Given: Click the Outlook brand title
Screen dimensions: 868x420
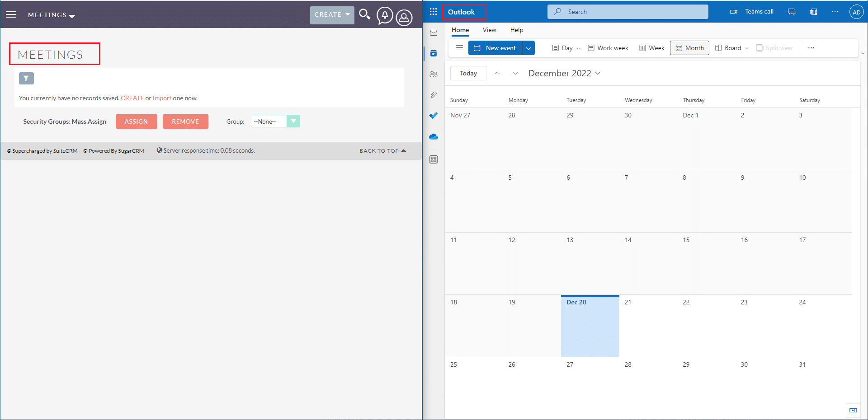Looking at the screenshot, I should pos(461,12).
